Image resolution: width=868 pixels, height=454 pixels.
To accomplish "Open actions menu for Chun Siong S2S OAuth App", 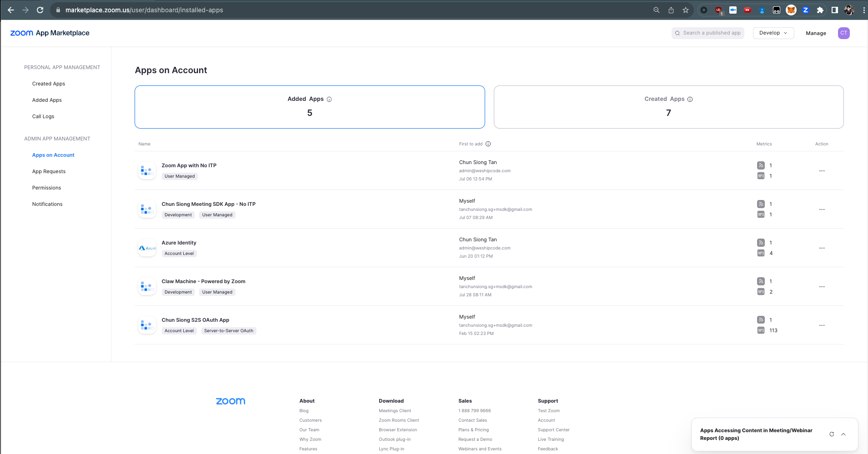I will point(822,325).
